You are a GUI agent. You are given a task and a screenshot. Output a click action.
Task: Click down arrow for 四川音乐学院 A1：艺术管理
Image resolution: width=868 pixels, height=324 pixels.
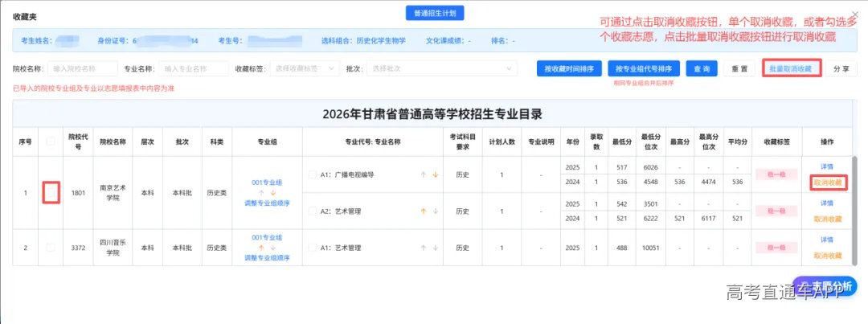click(435, 248)
